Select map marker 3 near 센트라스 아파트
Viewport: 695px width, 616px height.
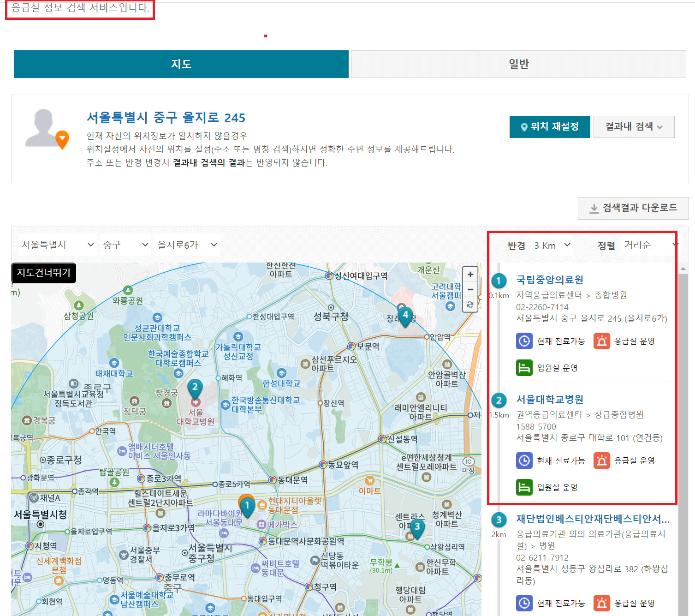coord(417,528)
